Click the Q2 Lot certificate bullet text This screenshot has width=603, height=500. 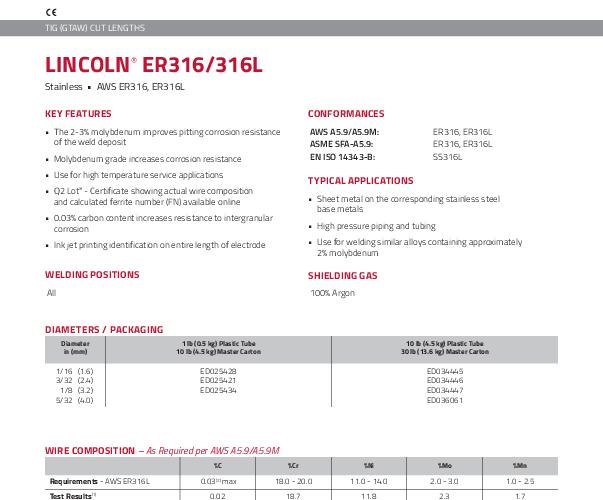point(152,195)
